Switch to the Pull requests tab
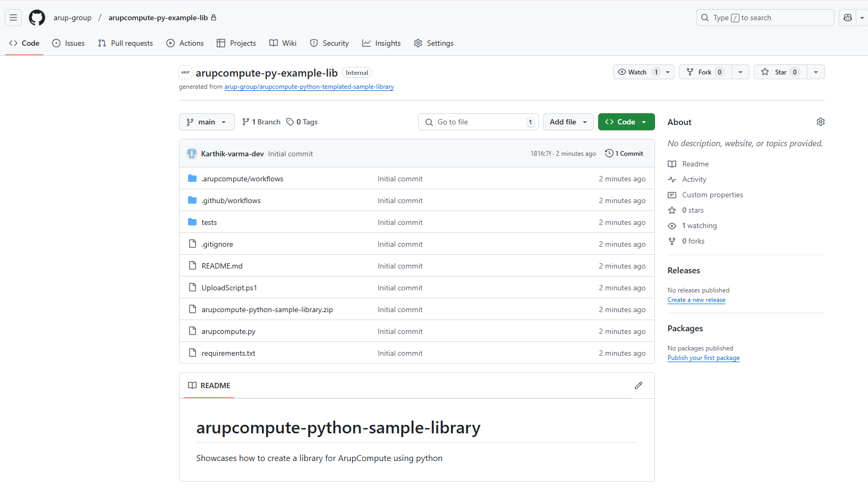The width and height of the screenshot is (868, 486). [x=125, y=43]
